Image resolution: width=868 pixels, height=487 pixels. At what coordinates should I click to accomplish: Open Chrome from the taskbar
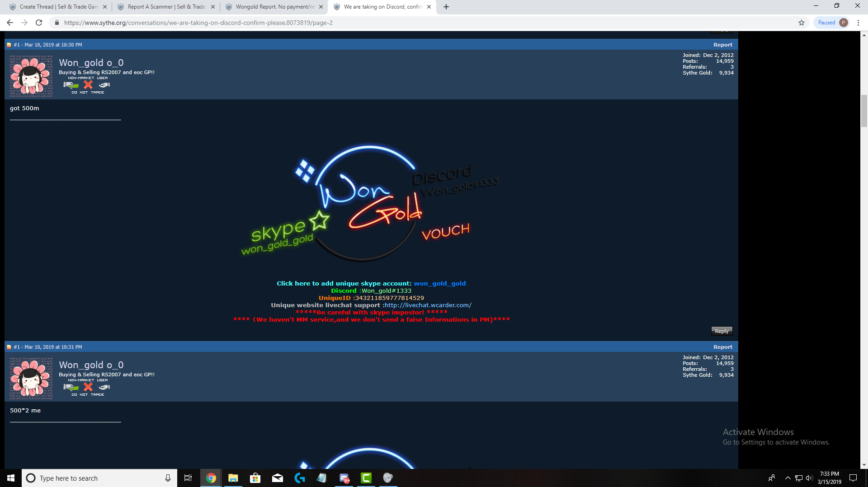211,478
